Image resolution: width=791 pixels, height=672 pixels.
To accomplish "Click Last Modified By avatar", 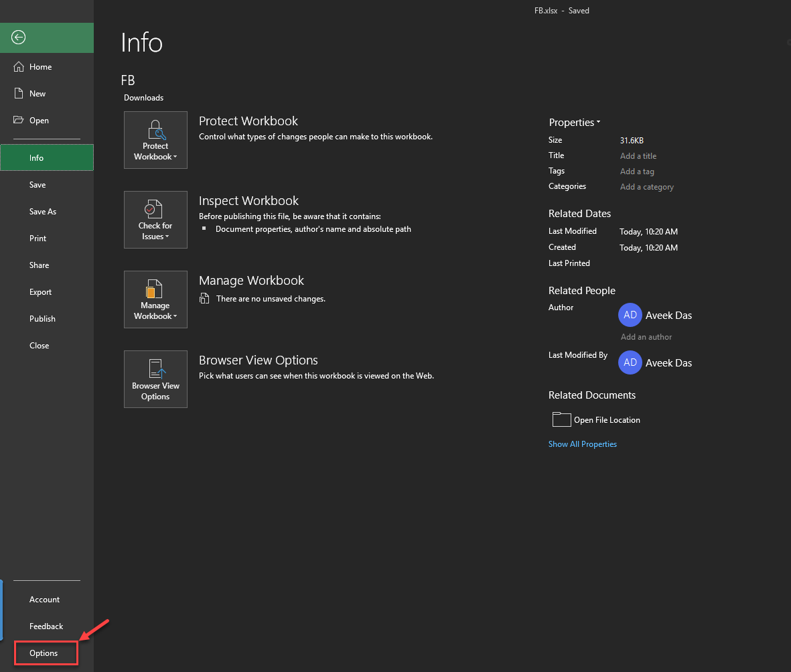I will pyautogui.click(x=630, y=362).
